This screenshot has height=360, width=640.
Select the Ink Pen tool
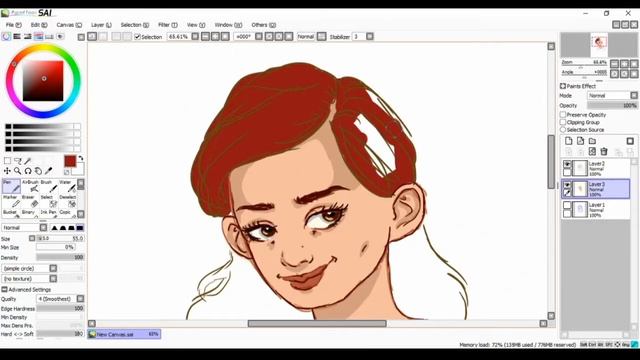pyautogui.click(x=48, y=213)
